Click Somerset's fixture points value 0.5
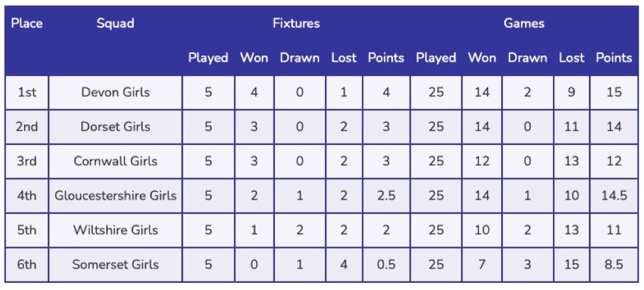The height and width of the screenshot is (290, 644). click(x=386, y=265)
